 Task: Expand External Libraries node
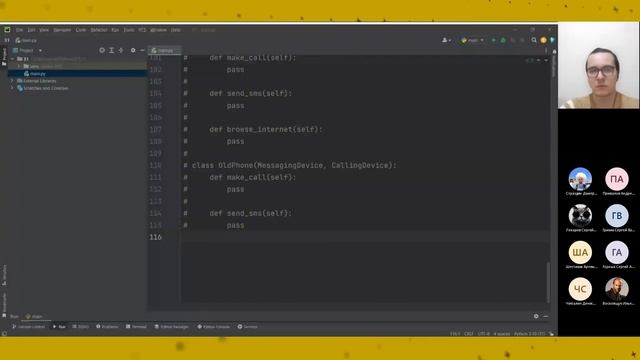[x=12, y=81]
